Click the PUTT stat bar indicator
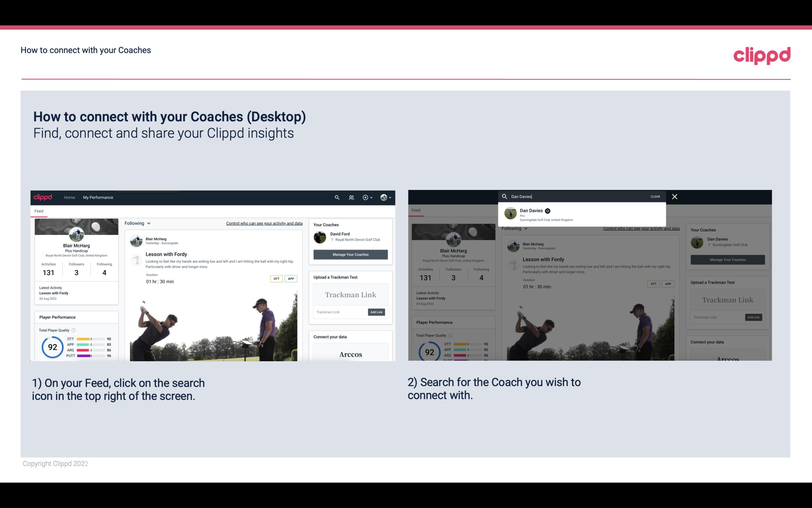Screen dimensions: 812x508 (91, 357)
